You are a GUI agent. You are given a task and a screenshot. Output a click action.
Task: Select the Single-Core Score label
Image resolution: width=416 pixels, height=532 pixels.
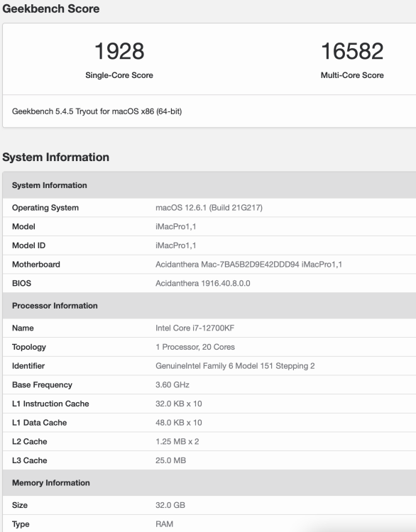(119, 75)
